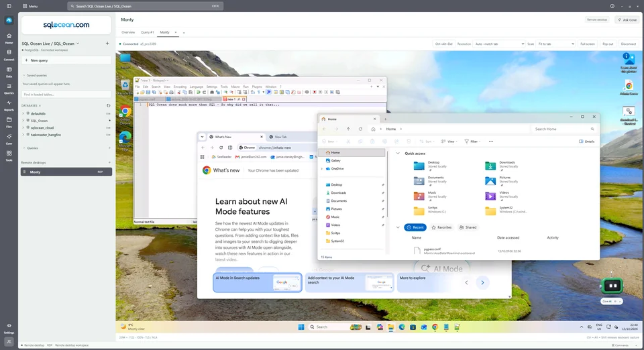This screenshot has width=644, height=350.
Task: Send Ctrl+Alt+Del to remote desktop
Action: [443, 44]
